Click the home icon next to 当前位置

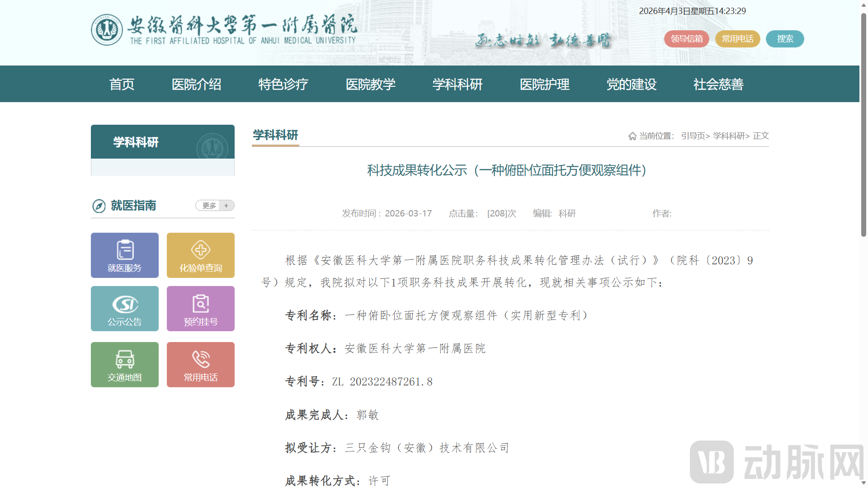coord(631,136)
